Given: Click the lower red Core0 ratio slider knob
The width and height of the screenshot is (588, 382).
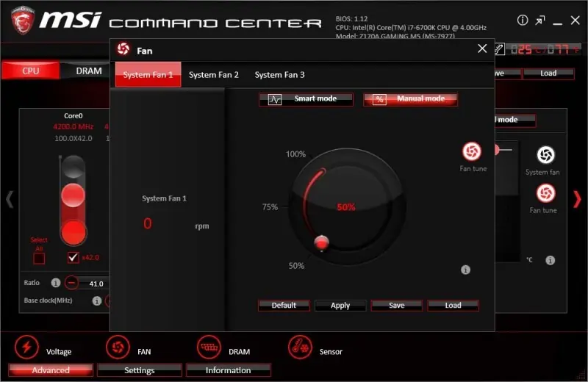Looking at the screenshot, I should coord(73,232).
